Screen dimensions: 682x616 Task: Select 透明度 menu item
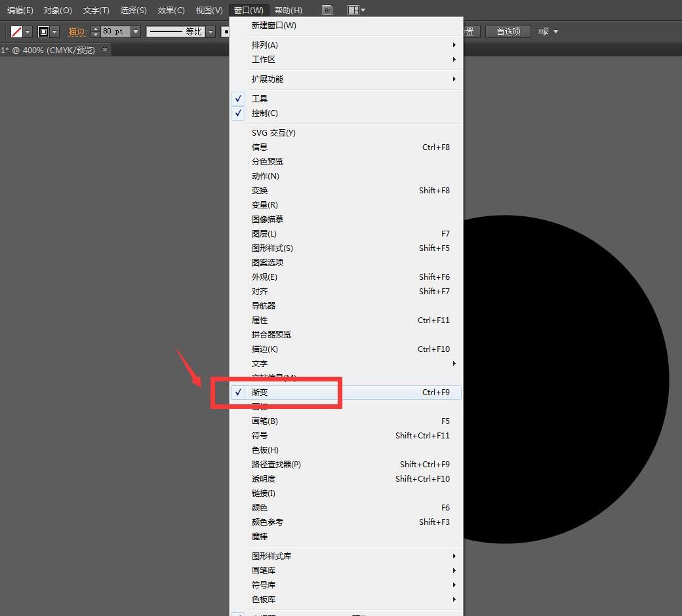[346, 478]
